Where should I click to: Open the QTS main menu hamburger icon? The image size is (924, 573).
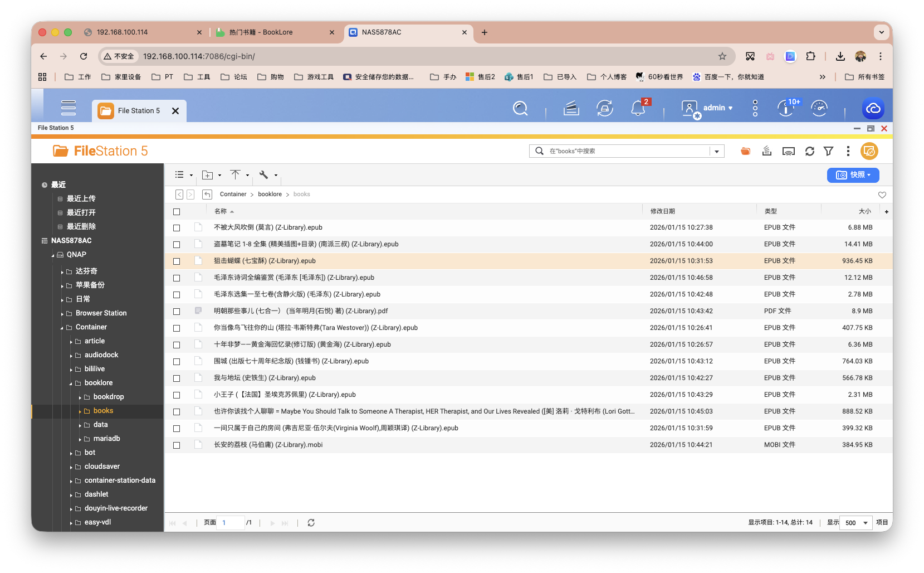69,108
